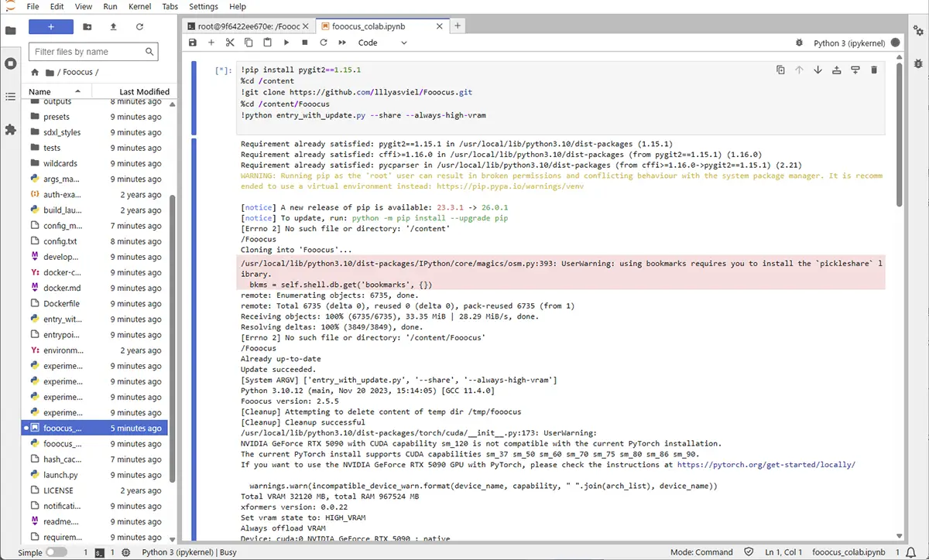The height and width of the screenshot is (560, 929).
Task: Open the Extension Manager puzzle icon in sidebar
Action: pyautogui.click(x=10, y=130)
